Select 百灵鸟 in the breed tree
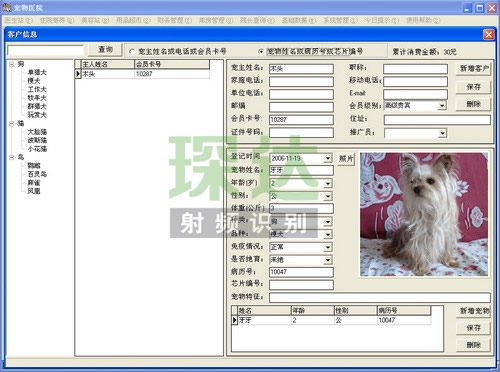Viewport: 500px width, 372px height. click(x=37, y=174)
